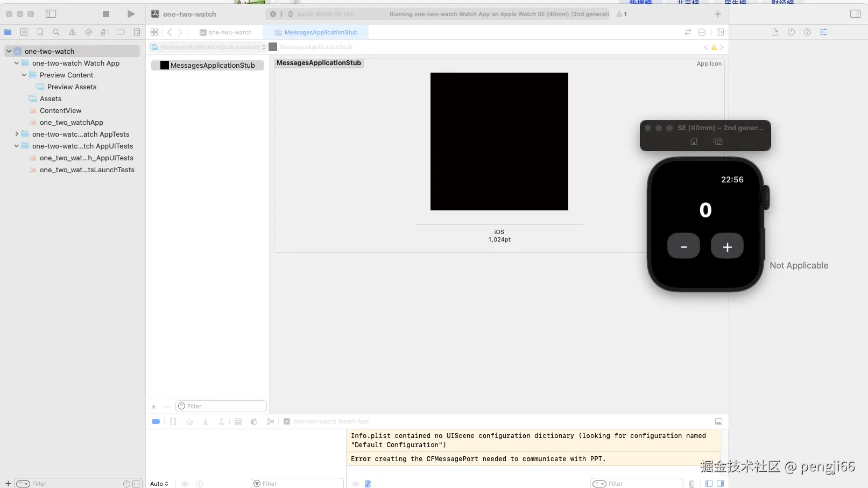Screen dimensions: 868x488
Task: Collapse the Preview Content folder
Action: pos(24,75)
